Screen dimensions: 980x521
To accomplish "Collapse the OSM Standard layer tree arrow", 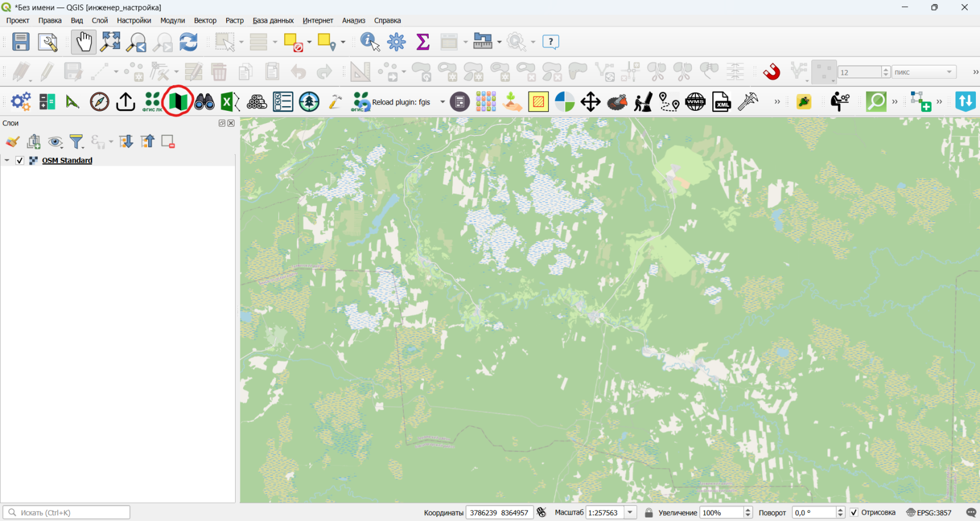I will coord(7,160).
